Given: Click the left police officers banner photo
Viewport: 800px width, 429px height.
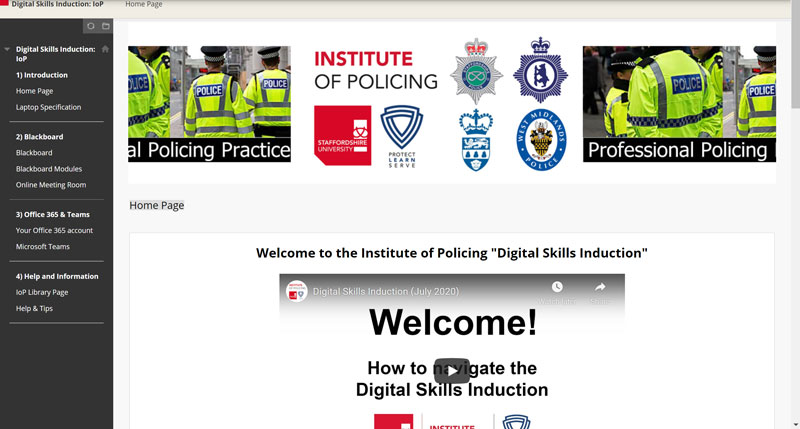Looking at the screenshot, I should point(209,104).
